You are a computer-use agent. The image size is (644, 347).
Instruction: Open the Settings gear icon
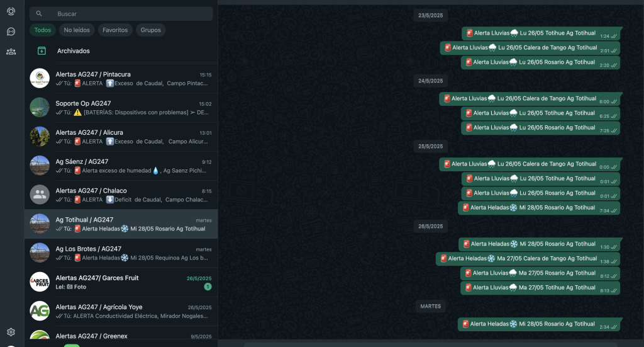tap(11, 332)
